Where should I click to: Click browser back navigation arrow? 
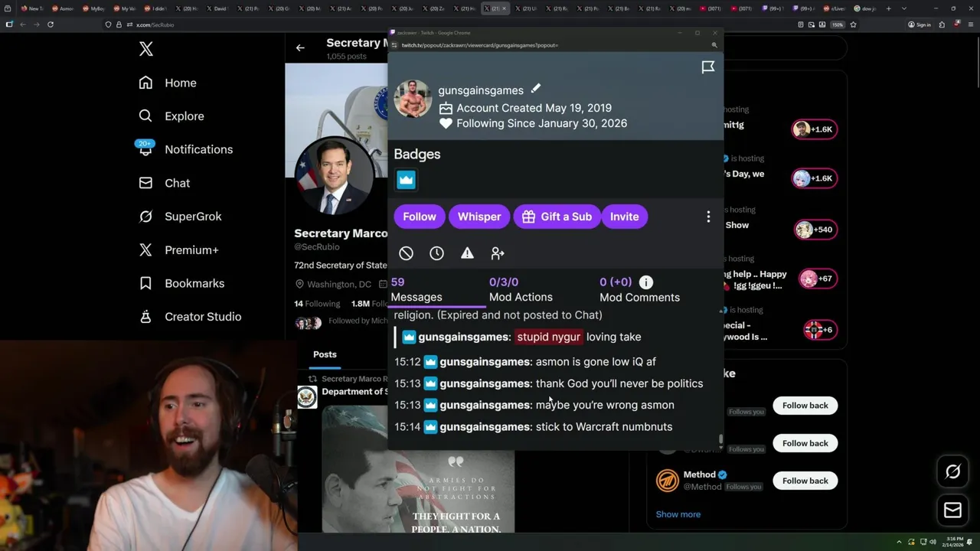click(x=23, y=24)
